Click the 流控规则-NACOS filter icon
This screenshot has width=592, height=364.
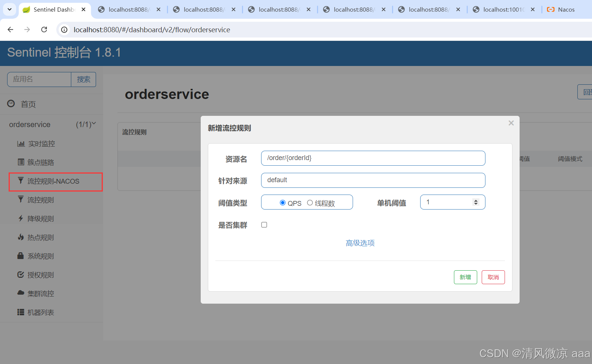pyautogui.click(x=21, y=181)
